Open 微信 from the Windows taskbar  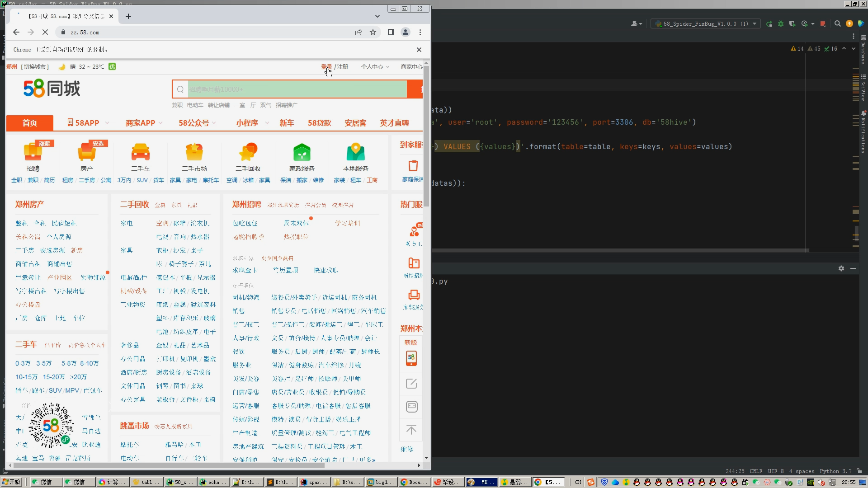coord(46,482)
